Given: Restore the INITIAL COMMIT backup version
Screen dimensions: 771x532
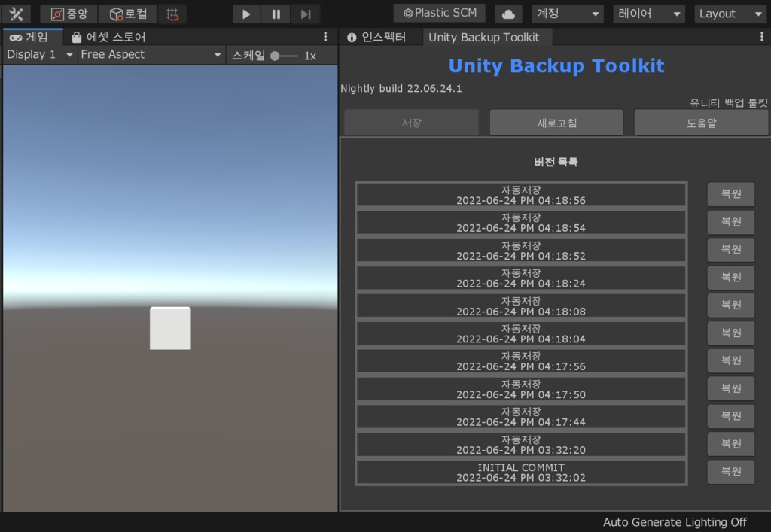Looking at the screenshot, I should tap(730, 472).
